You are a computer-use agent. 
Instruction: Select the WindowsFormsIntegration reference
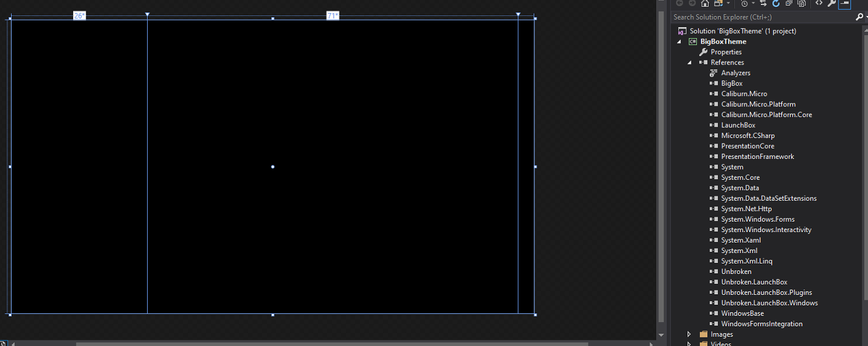pyautogui.click(x=762, y=324)
